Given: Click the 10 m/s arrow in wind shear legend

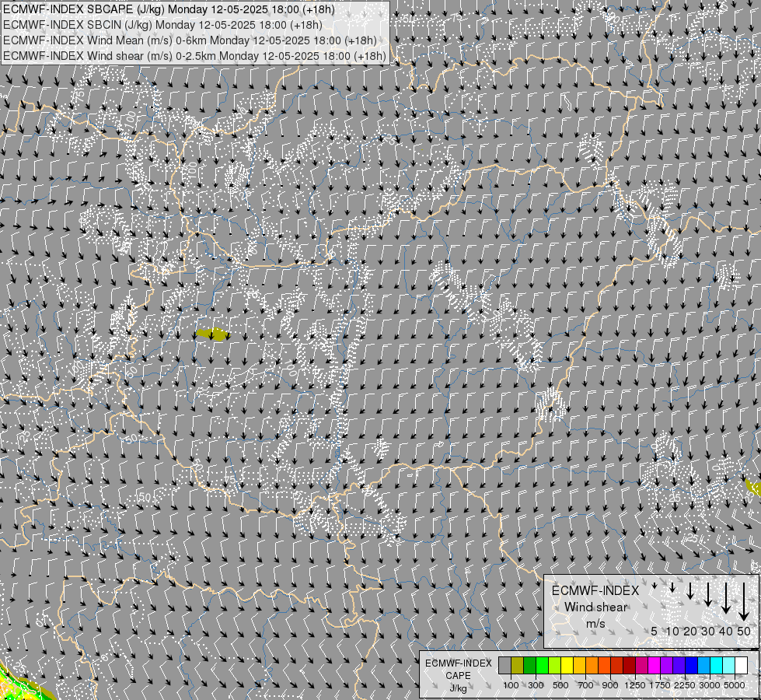Looking at the screenshot, I should point(672,588).
